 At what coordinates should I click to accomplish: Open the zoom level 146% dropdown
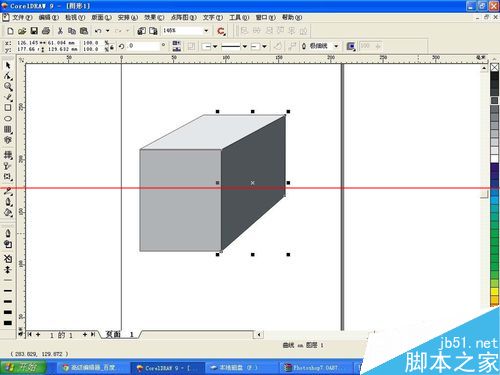[x=206, y=31]
